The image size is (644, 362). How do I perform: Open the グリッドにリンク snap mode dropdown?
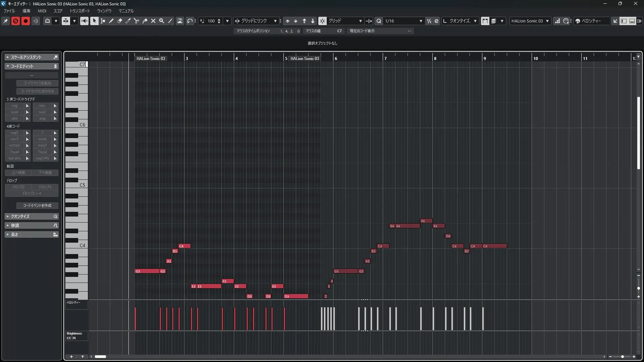click(275, 21)
